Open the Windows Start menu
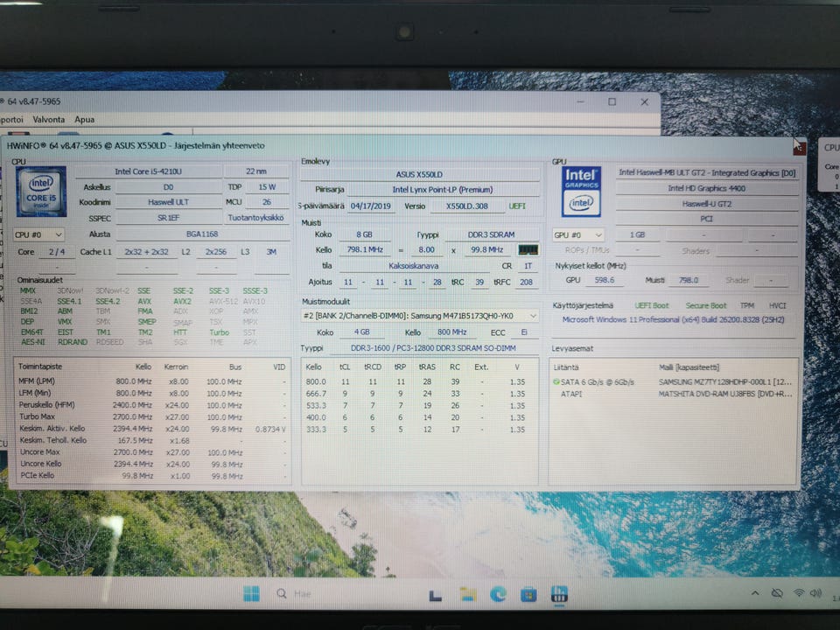 (251, 593)
